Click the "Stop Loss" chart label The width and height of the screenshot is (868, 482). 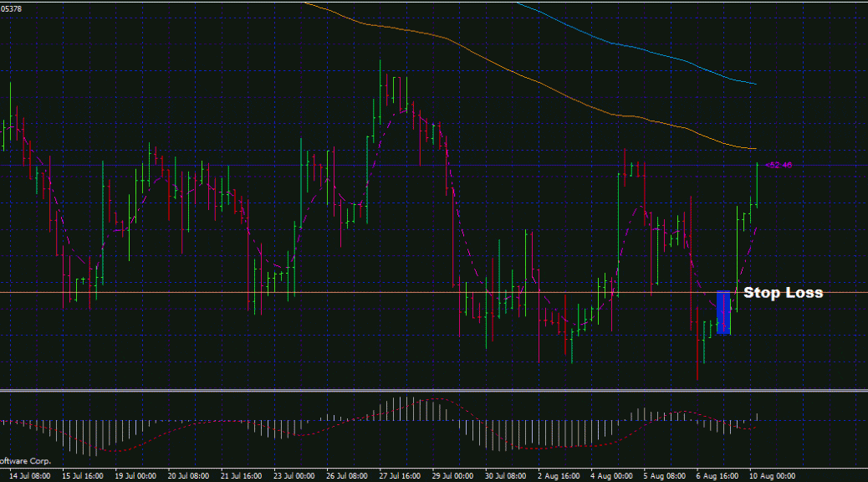(783, 293)
